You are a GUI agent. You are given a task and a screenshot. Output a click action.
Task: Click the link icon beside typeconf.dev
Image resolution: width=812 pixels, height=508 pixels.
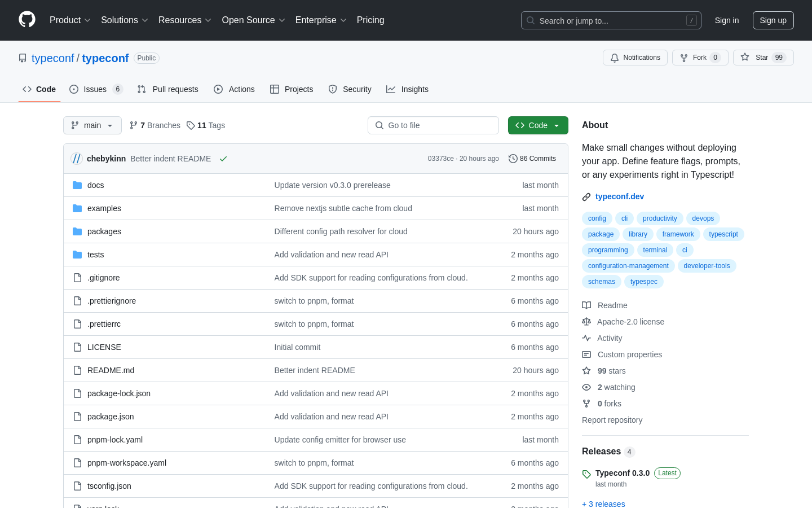586,197
